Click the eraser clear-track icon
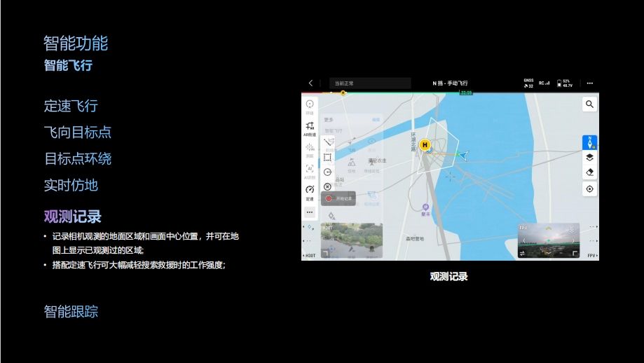 (589, 172)
